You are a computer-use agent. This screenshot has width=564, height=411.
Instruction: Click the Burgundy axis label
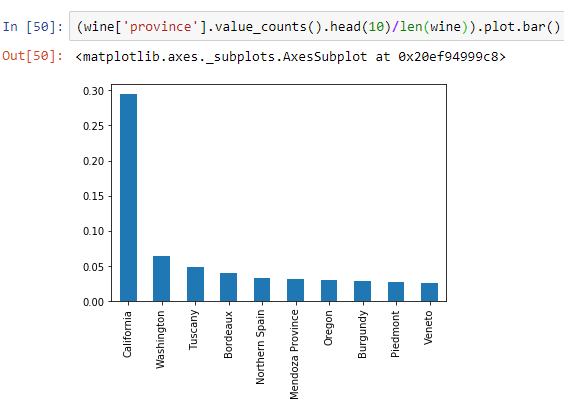point(362,334)
